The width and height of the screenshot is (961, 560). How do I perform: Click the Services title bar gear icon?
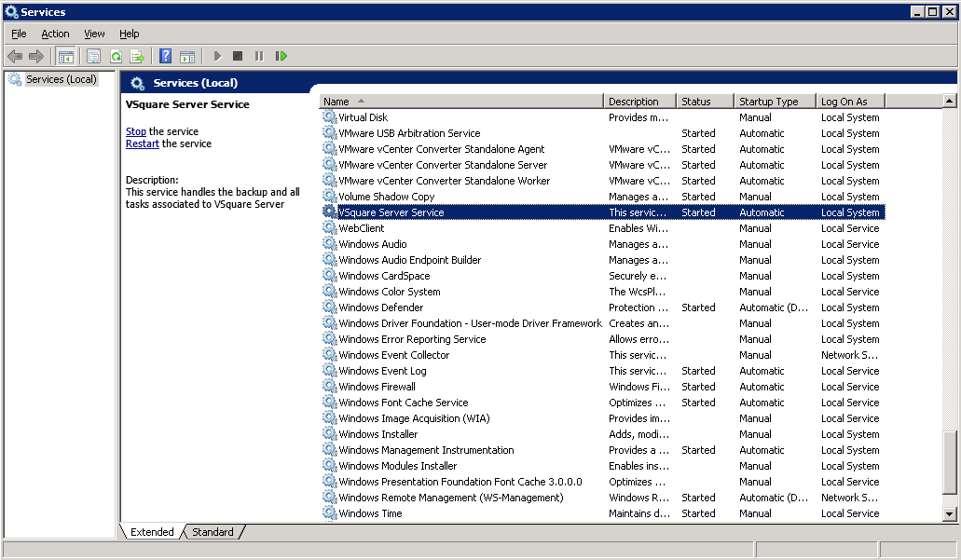11,11
